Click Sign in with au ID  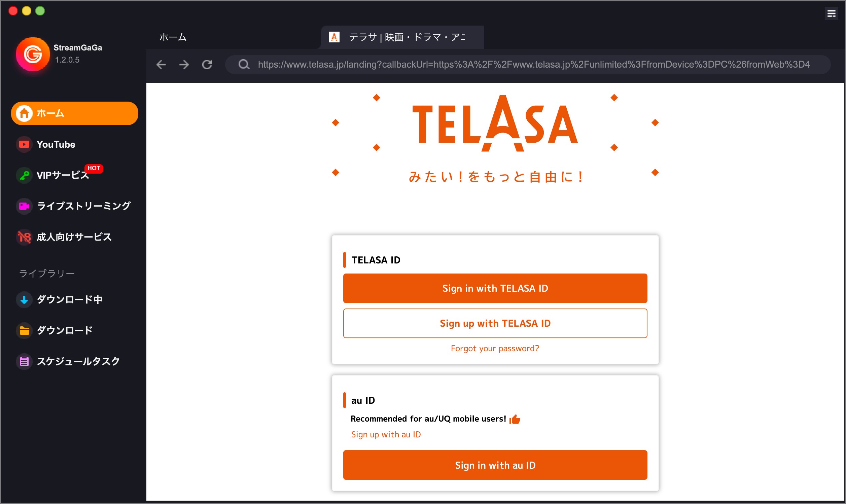pos(495,465)
